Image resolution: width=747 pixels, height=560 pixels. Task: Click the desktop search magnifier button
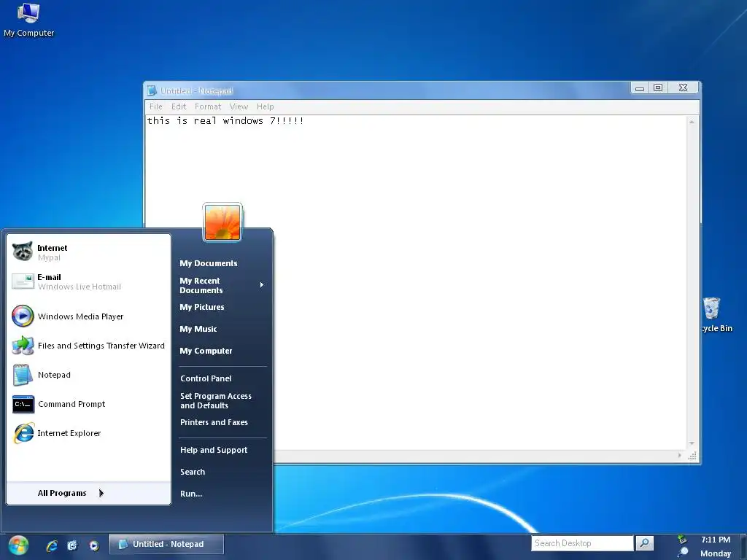point(645,542)
